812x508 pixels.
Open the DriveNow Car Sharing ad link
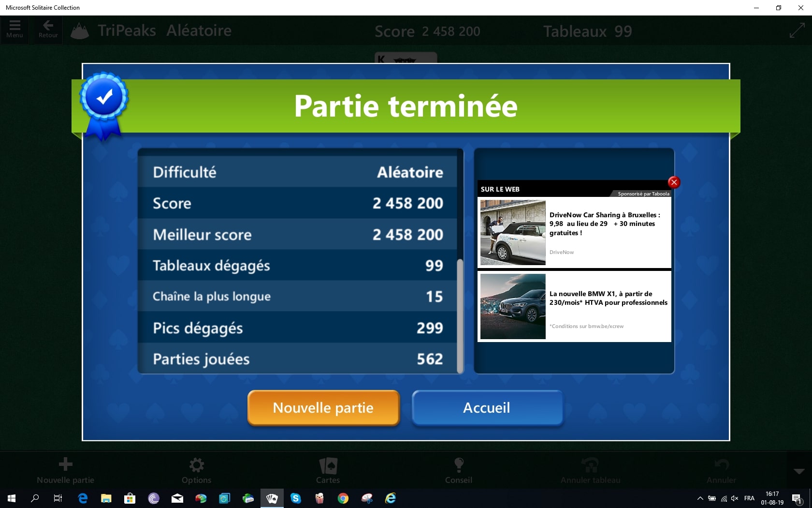604,224
